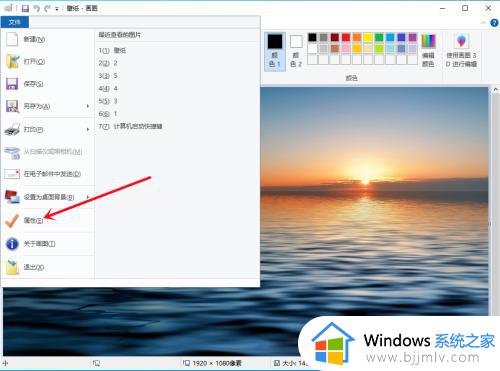Open the Customize Quick Access Toolbar dropdown

pos(57,9)
